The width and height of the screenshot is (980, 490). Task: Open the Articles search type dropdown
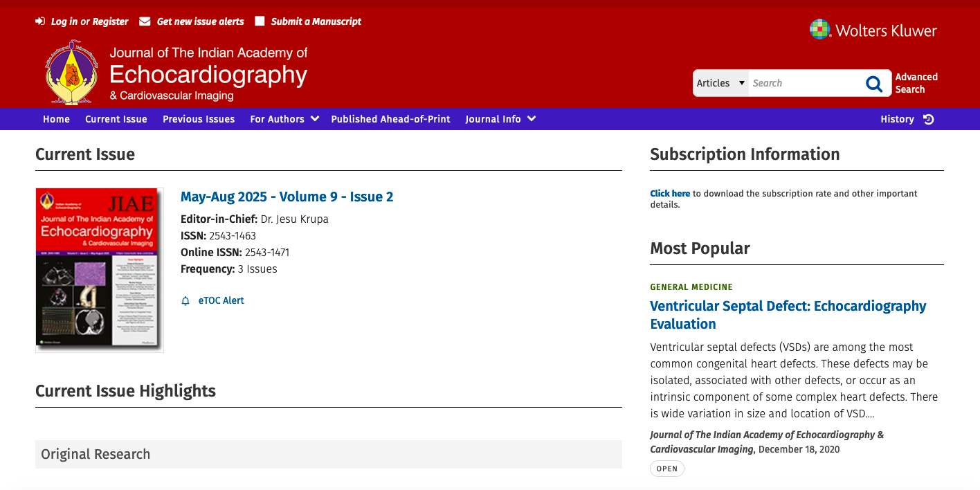(720, 83)
